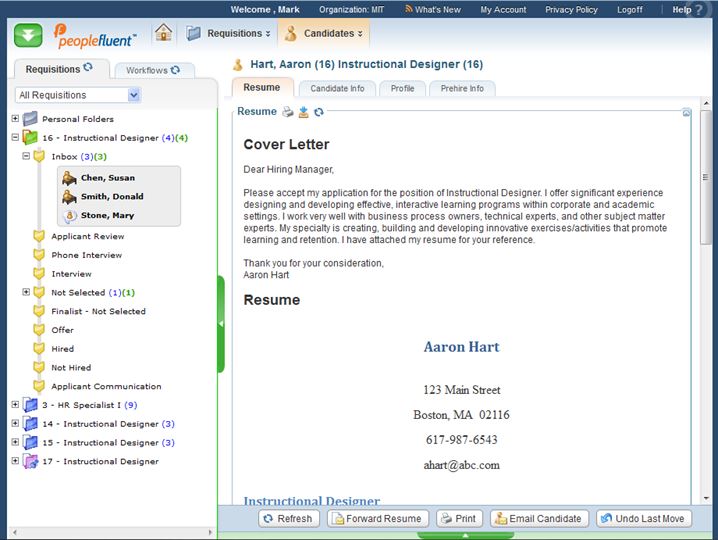This screenshot has width=718, height=540.
Task: Expand the 3 - HR Specialist I requisition
Action: 15,405
